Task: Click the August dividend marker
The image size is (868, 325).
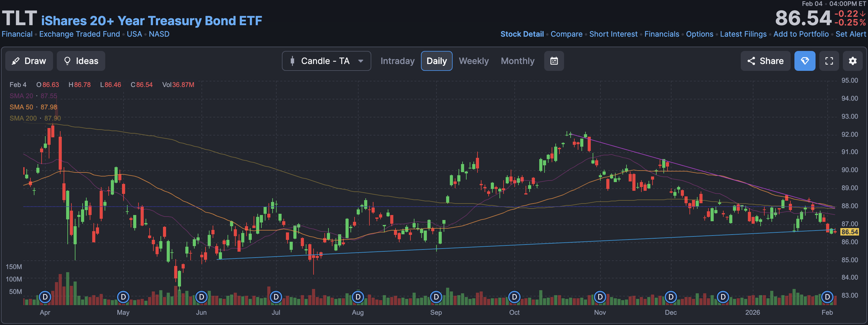Action: pos(358,297)
